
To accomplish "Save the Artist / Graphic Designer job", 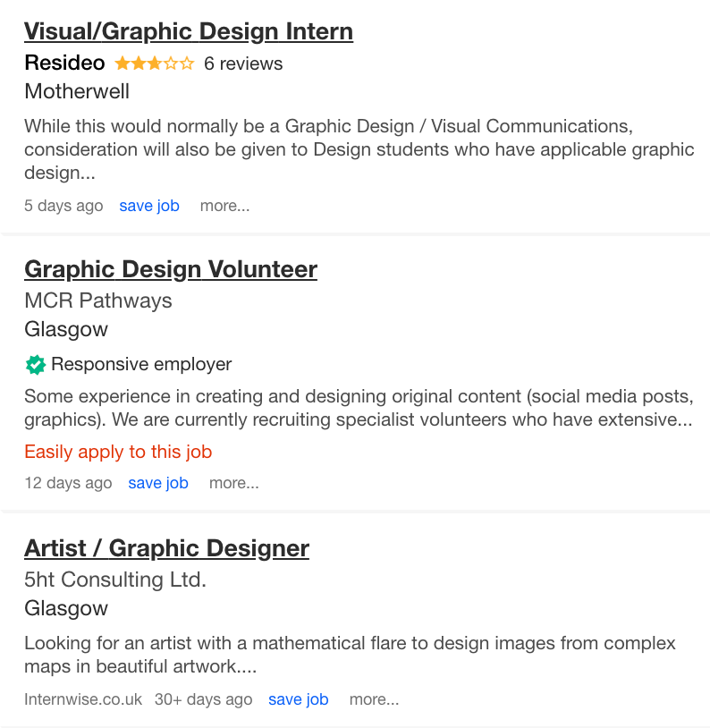I will (x=298, y=698).
